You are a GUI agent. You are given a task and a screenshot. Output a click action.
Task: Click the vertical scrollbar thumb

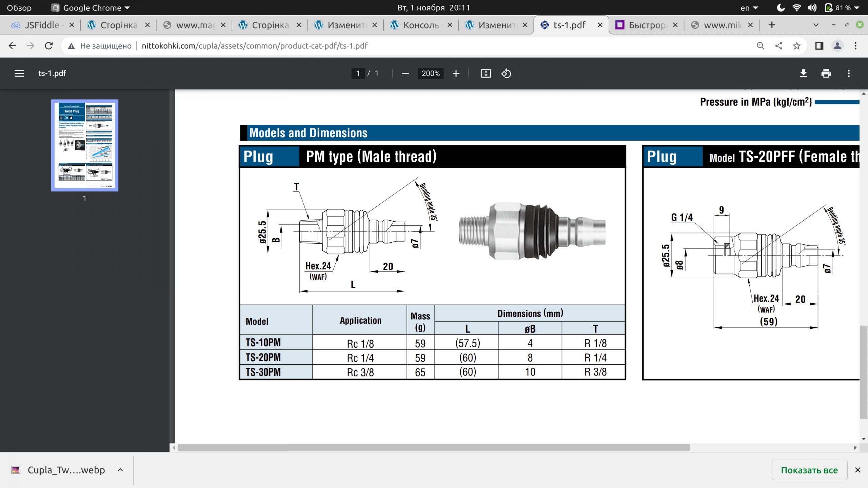pos(864,372)
